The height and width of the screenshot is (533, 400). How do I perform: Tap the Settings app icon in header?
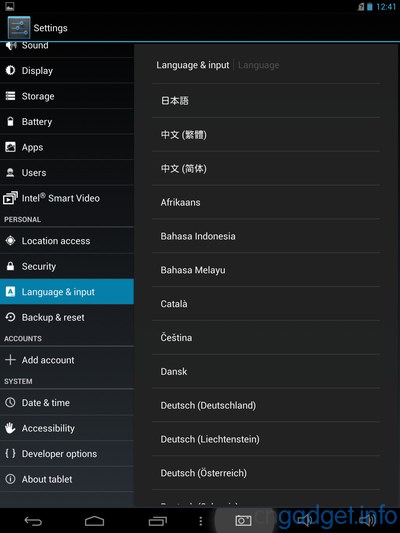(19, 28)
